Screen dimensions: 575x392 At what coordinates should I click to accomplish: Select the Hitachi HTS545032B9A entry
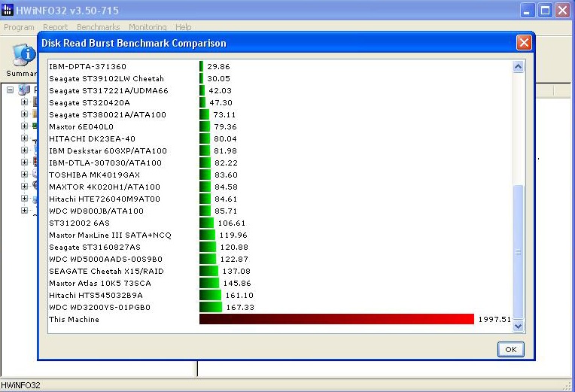click(x=96, y=295)
